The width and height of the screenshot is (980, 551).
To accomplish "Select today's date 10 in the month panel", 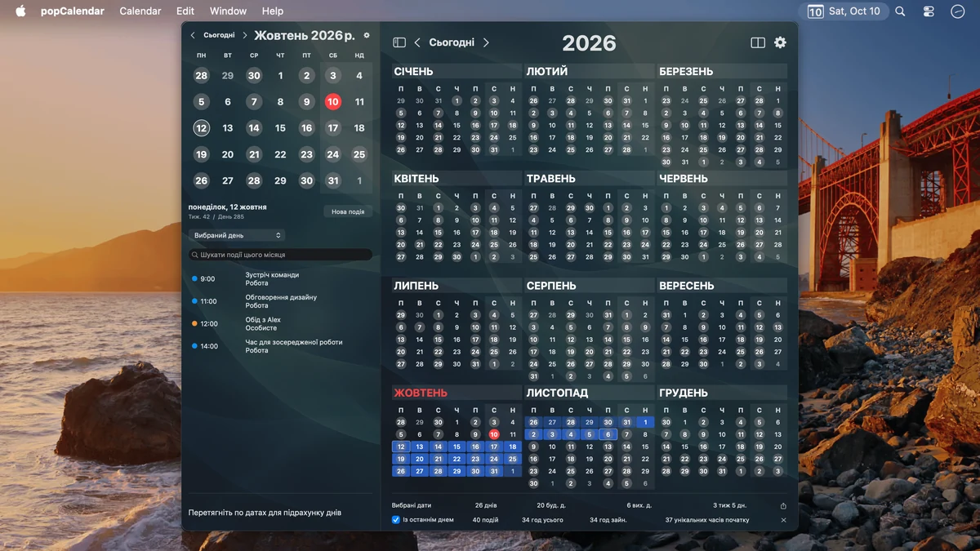I will point(332,102).
